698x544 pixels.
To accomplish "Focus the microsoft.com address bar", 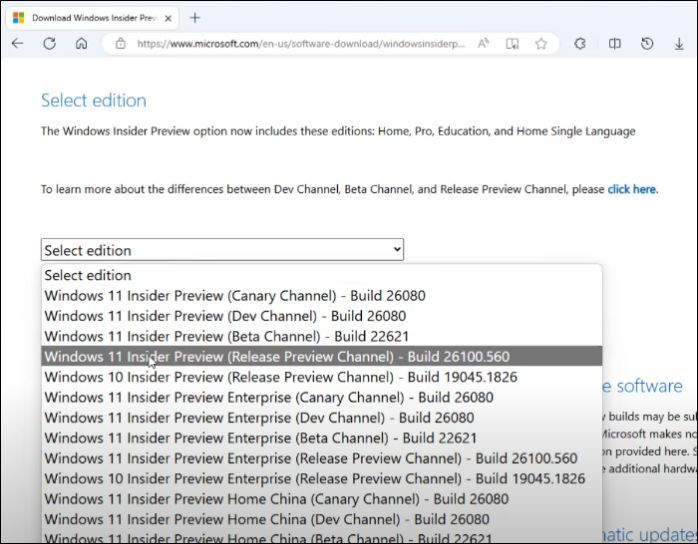I will (300, 44).
